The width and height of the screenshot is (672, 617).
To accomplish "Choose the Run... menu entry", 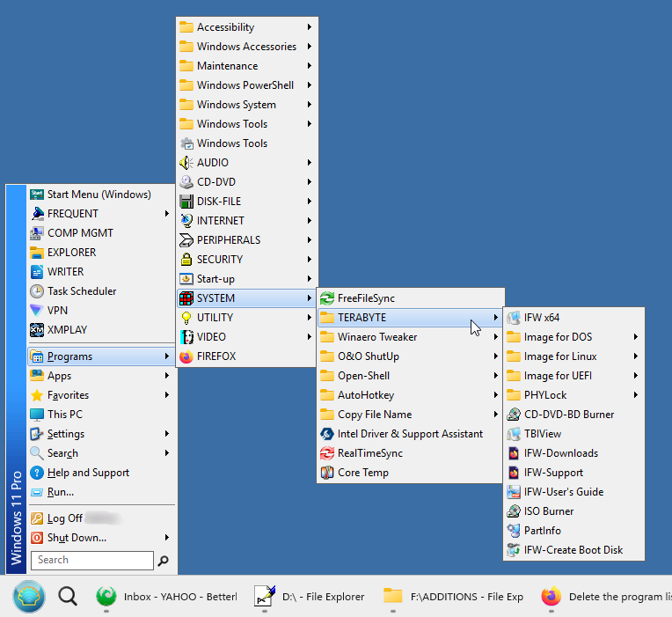I will [x=61, y=492].
